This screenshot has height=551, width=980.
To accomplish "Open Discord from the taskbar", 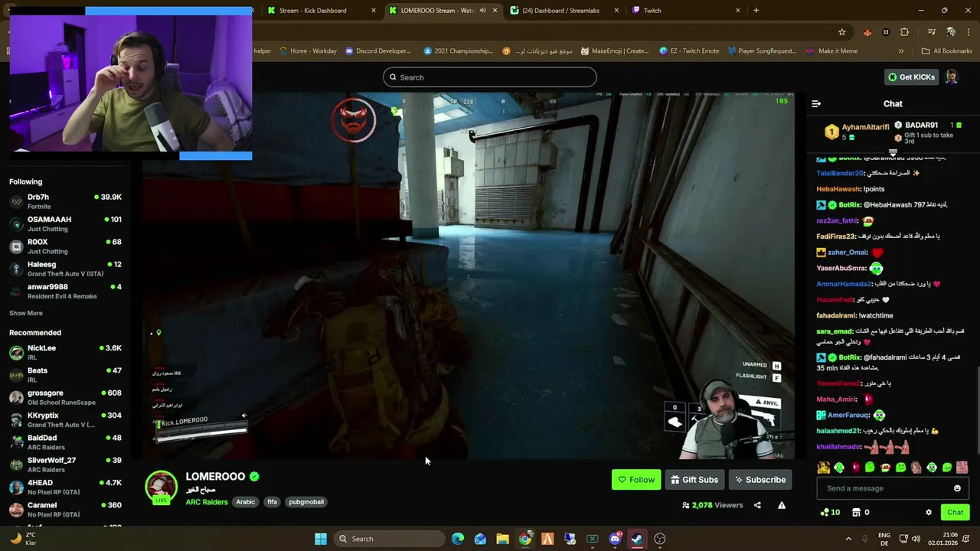I will point(615,539).
